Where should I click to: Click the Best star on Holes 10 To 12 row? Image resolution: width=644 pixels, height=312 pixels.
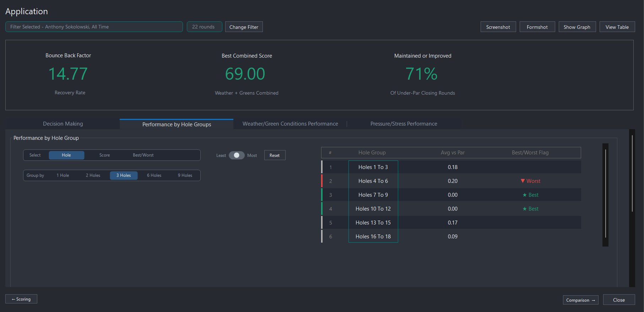click(x=525, y=209)
